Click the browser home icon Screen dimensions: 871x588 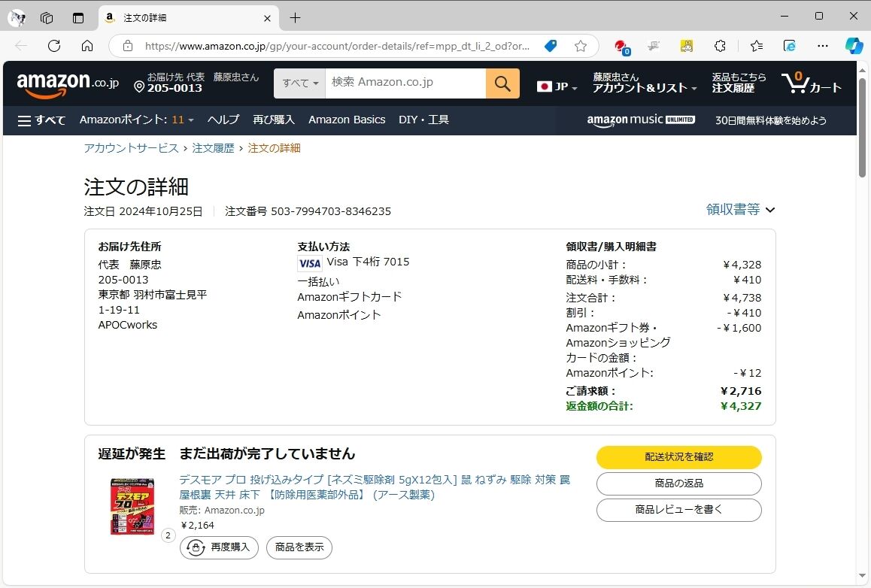pos(87,46)
